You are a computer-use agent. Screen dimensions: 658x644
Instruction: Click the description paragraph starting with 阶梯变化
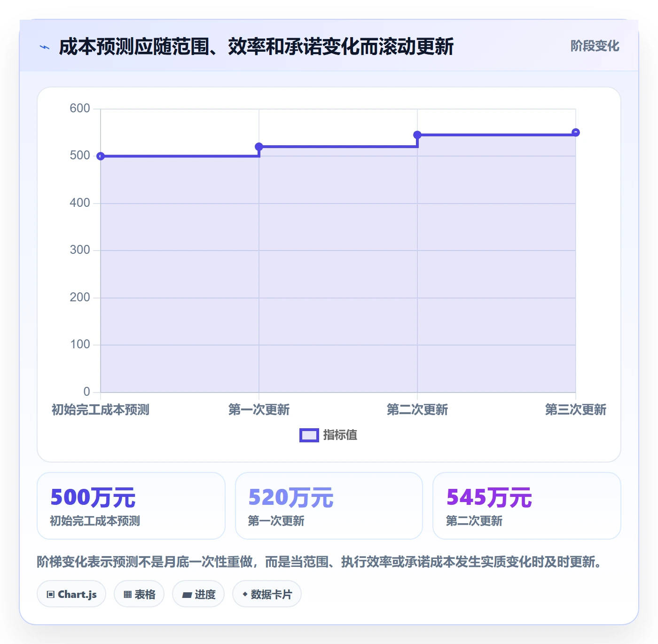tap(320, 562)
